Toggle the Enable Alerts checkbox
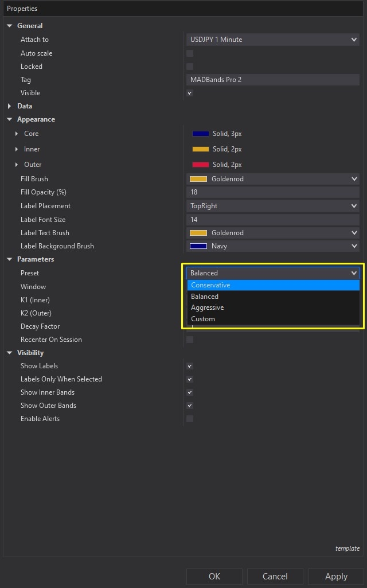The image size is (367, 588). click(190, 419)
